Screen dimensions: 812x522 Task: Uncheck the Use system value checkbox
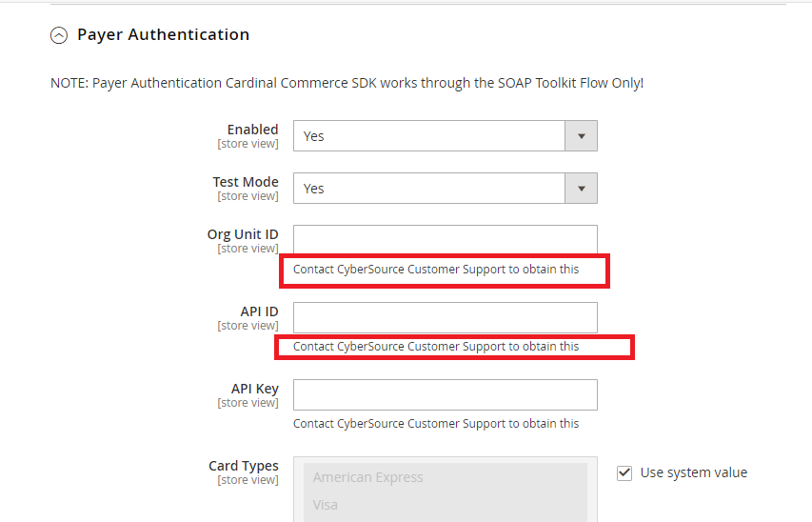point(624,472)
